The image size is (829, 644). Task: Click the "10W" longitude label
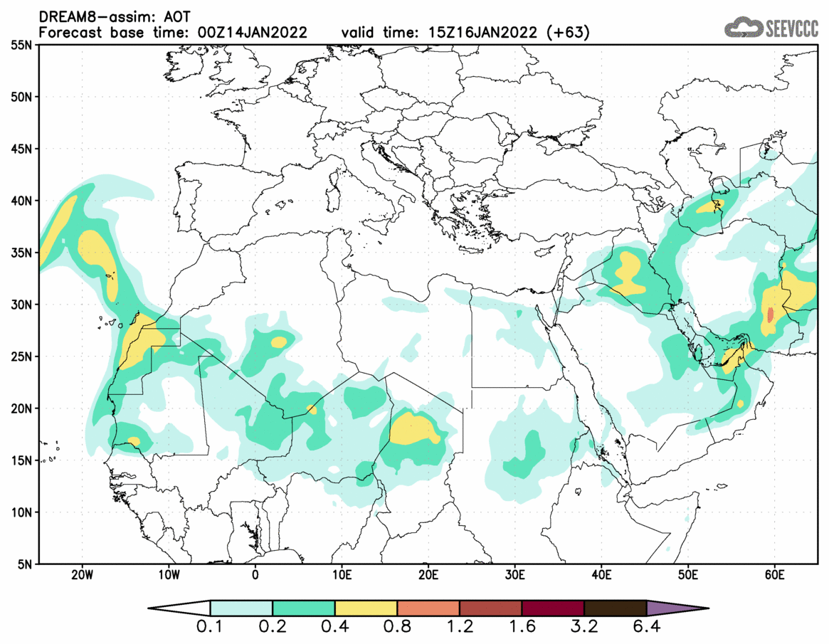click(169, 575)
